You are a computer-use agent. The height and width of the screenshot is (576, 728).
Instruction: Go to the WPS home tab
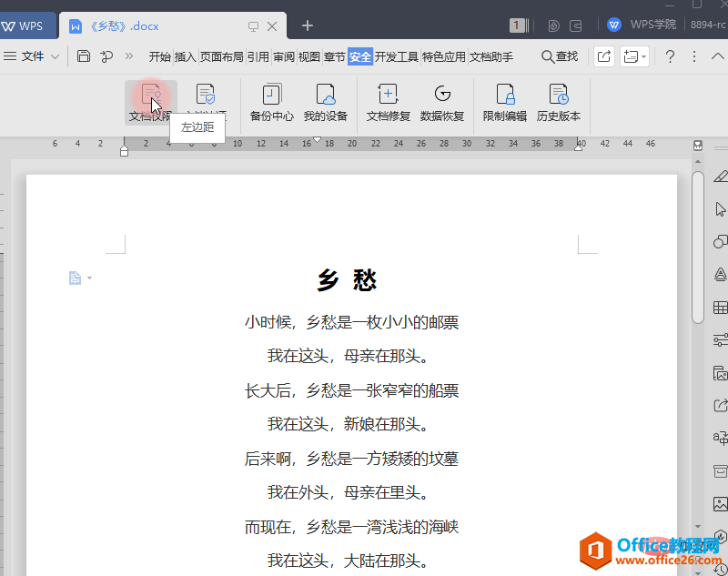[x=27, y=26]
